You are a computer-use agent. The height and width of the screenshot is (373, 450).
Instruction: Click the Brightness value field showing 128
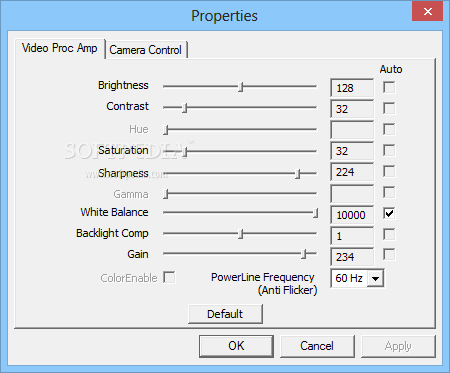tap(352, 88)
